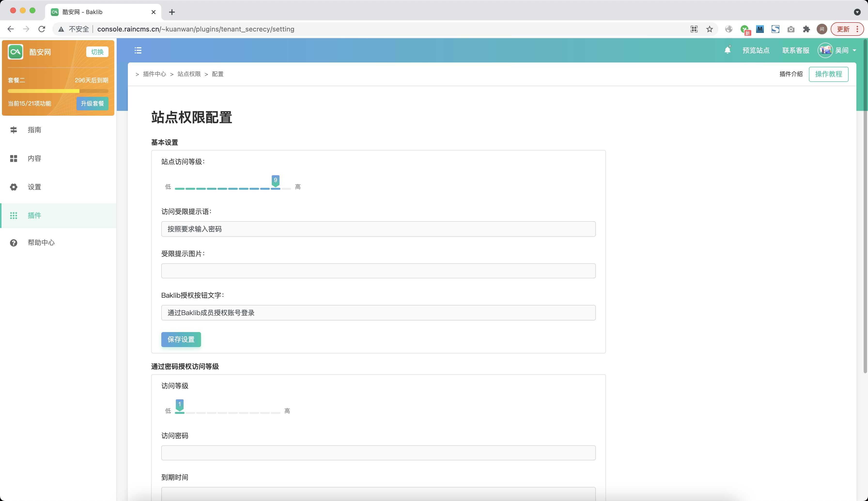Click the 通过密码授权访问等级 section heading
868x501 pixels.
pos(185,366)
